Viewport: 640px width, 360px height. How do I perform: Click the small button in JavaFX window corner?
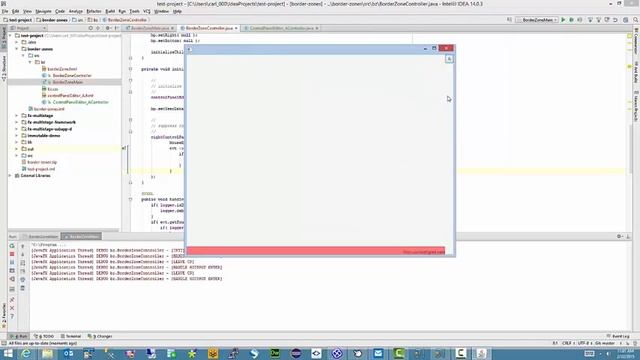tap(449, 59)
